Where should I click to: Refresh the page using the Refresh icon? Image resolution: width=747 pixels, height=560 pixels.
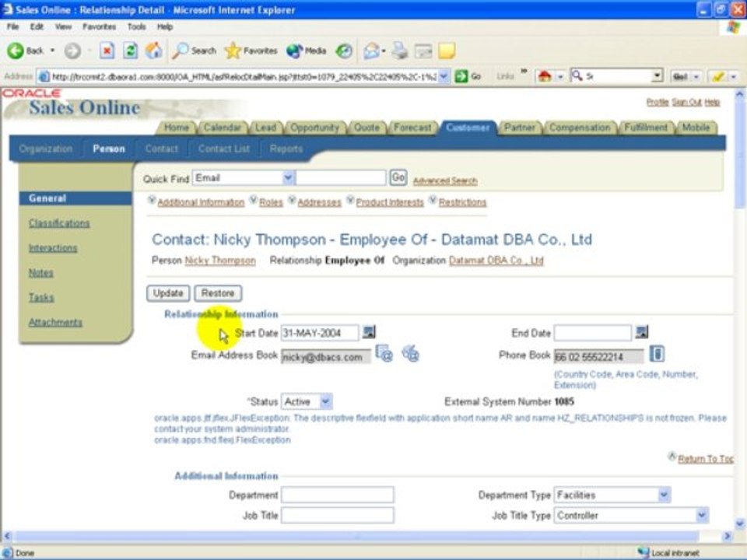point(130,51)
